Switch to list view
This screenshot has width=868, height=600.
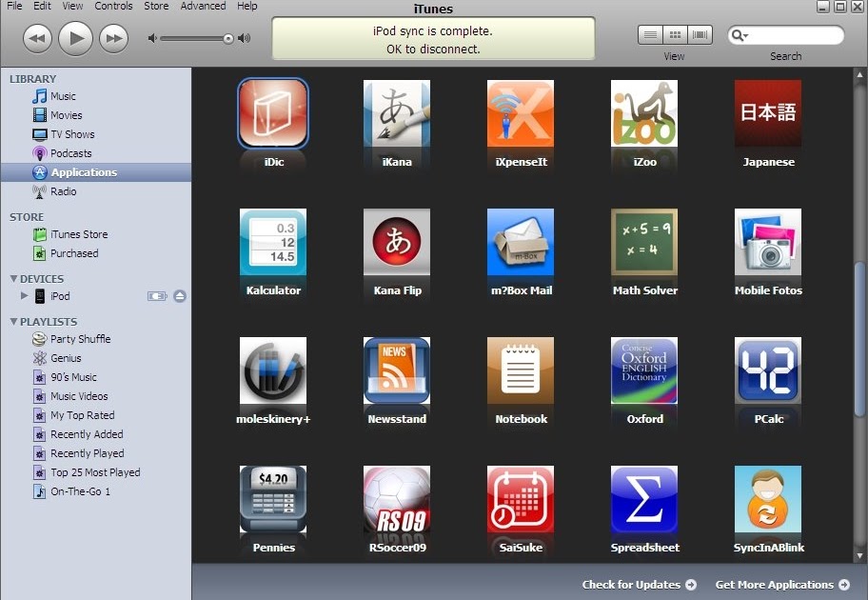[x=650, y=35]
